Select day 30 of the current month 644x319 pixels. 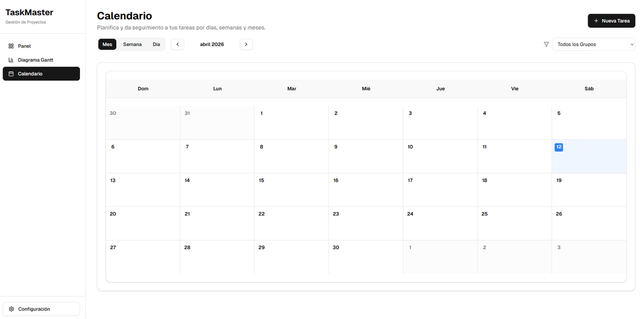coord(365,257)
